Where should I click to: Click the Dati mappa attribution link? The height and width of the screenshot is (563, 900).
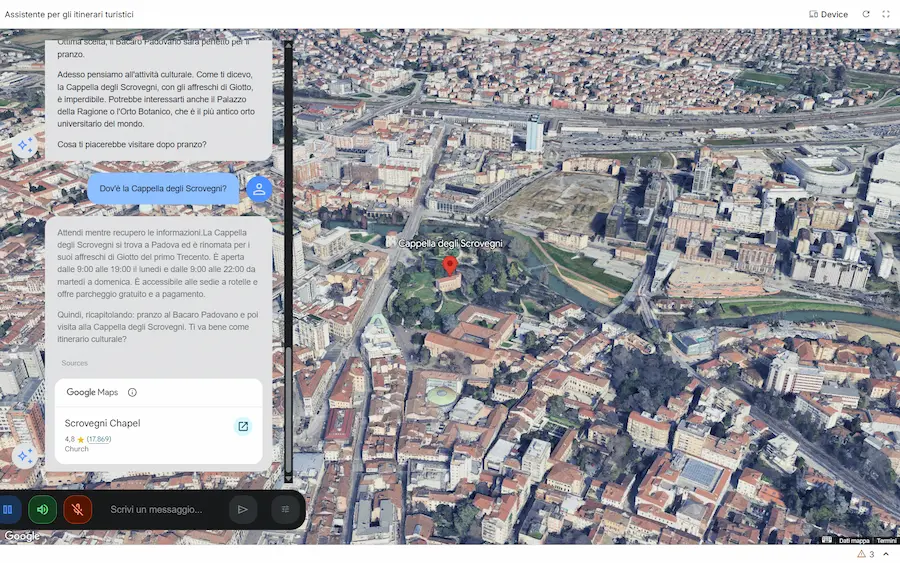853,540
